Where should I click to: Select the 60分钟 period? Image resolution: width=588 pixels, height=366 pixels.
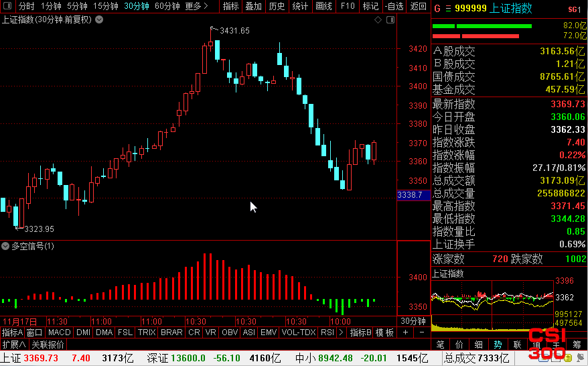tap(167, 7)
